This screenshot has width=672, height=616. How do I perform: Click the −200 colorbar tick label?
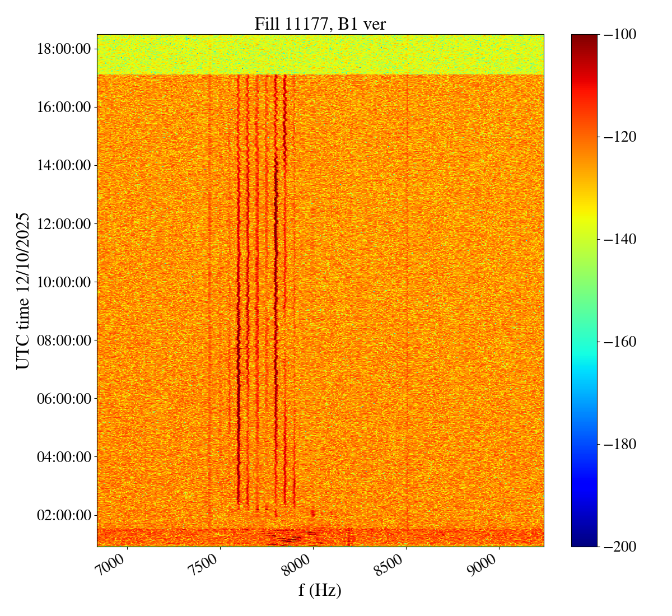(x=620, y=546)
